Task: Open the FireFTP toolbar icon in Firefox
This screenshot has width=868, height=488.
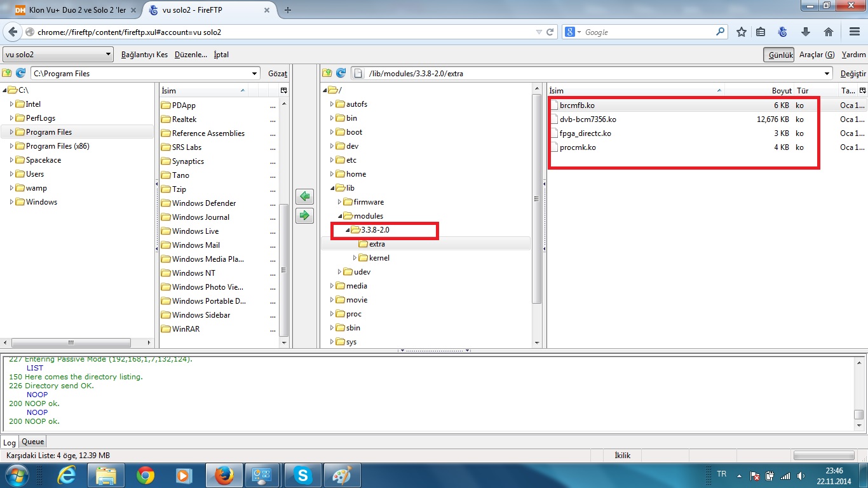Action: 783,32
